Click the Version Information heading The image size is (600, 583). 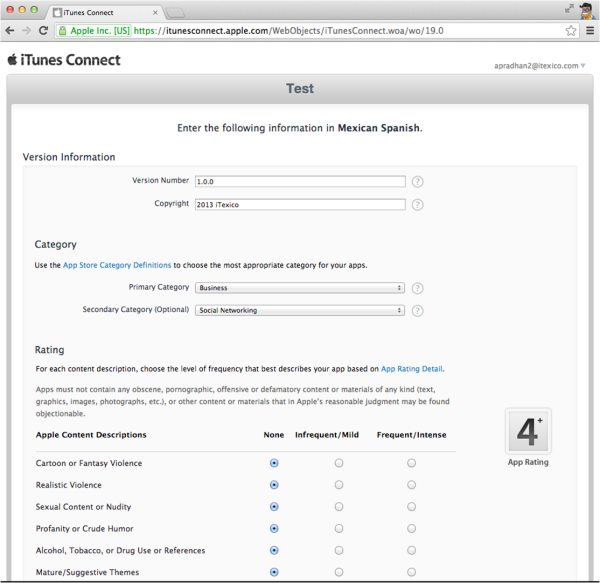click(x=69, y=157)
